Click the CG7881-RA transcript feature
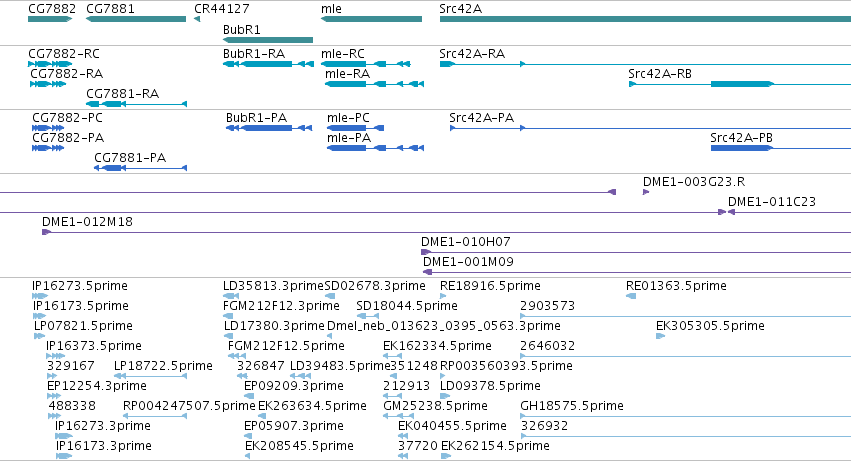 [136, 104]
